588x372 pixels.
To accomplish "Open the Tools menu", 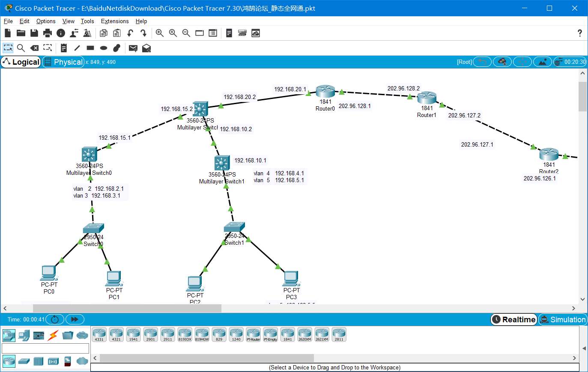I will 87,21.
